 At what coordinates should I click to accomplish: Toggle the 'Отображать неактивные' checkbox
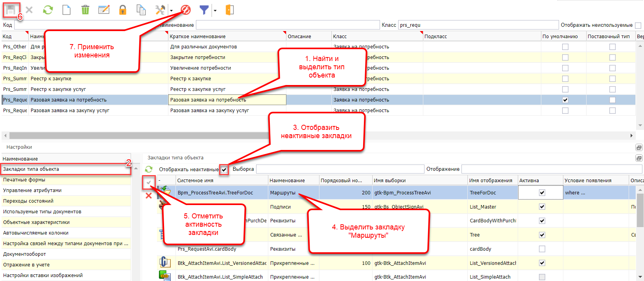point(224,170)
